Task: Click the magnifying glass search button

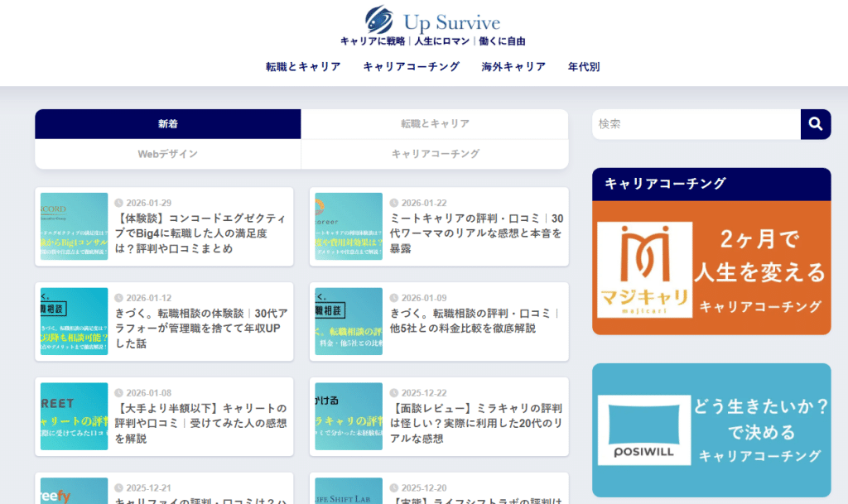Action: (816, 124)
